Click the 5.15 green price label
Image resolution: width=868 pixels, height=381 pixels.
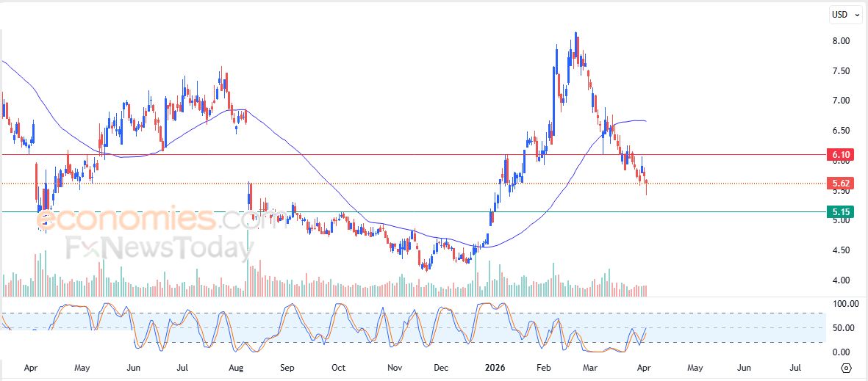coord(839,212)
